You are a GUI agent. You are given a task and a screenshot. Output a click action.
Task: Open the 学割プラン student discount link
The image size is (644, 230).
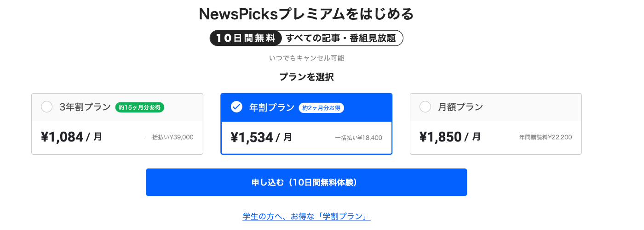click(306, 216)
